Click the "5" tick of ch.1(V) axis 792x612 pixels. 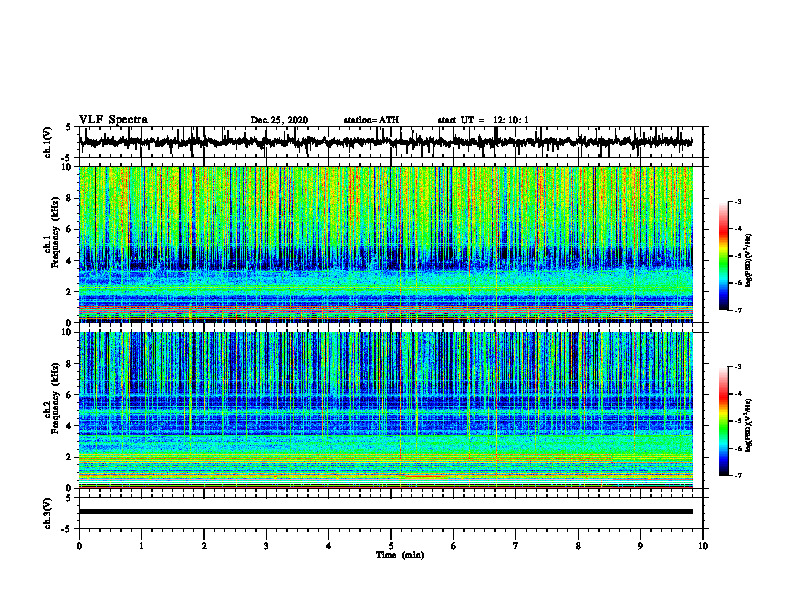[69, 127]
